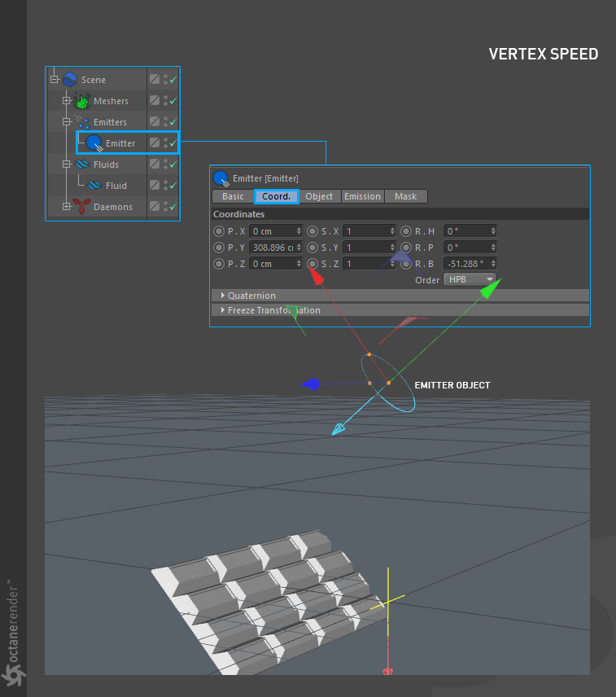Toggle visibility dots on Emitter row
The width and height of the screenshot is (616, 697).
click(x=166, y=143)
